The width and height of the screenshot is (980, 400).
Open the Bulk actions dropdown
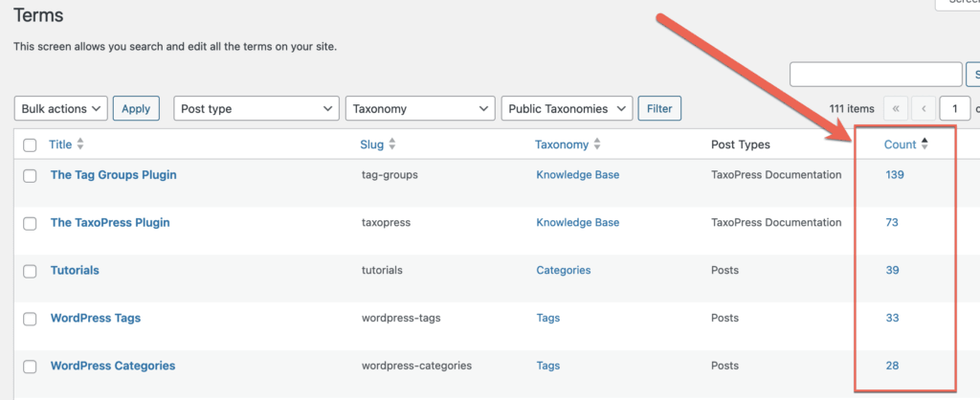pyautogui.click(x=60, y=108)
